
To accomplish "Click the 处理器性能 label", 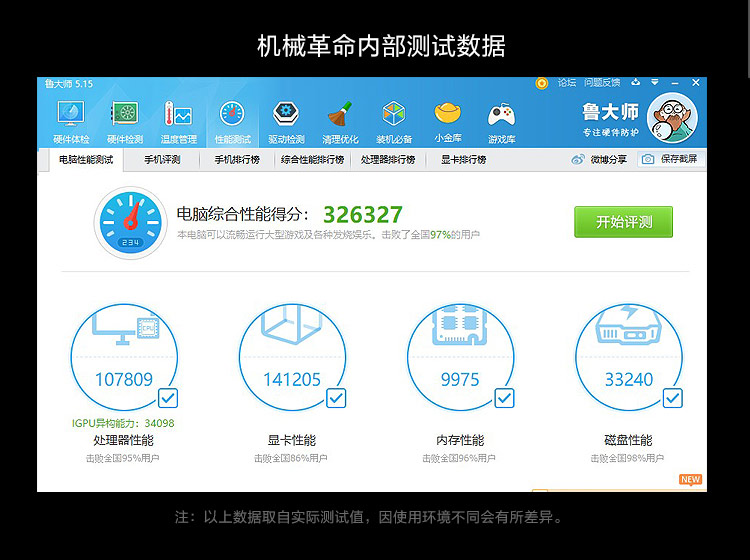I will tap(123, 440).
